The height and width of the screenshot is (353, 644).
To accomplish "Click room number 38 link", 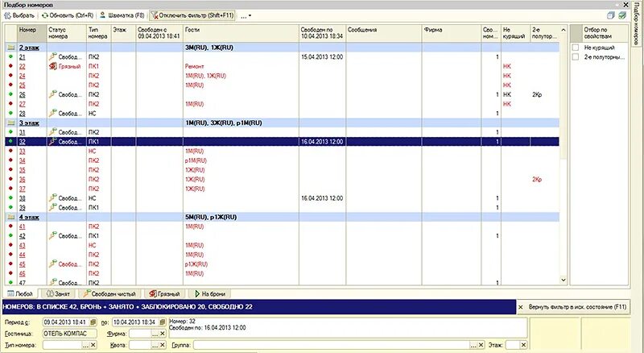I will click(x=23, y=198).
